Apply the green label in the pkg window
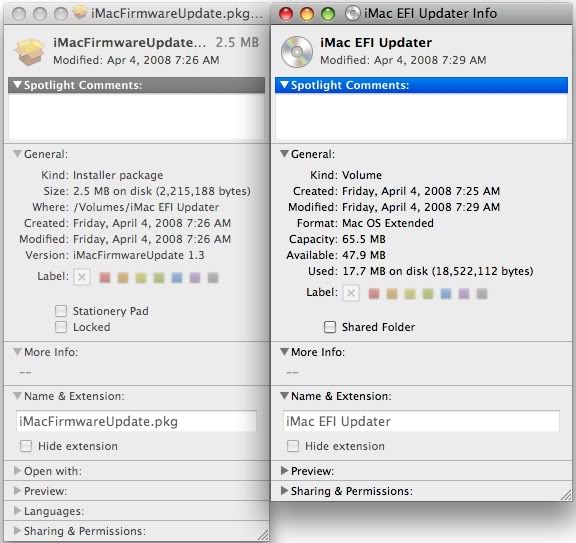This screenshot has width=576, height=543. click(159, 277)
